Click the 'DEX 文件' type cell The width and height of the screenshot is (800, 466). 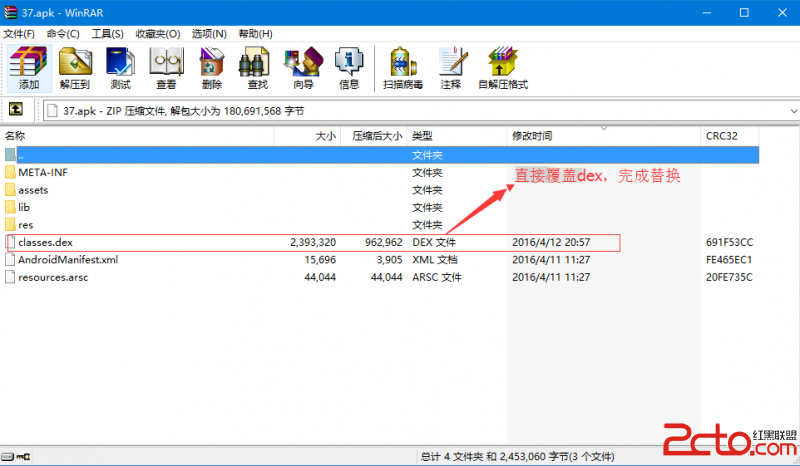(434, 242)
